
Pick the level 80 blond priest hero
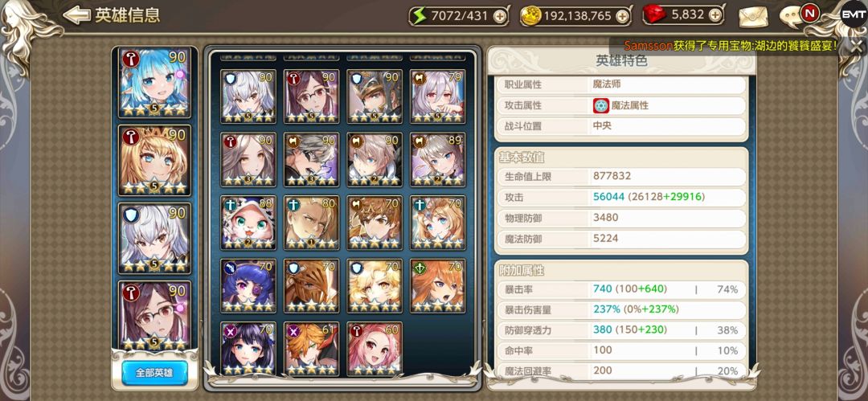[x=311, y=223]
